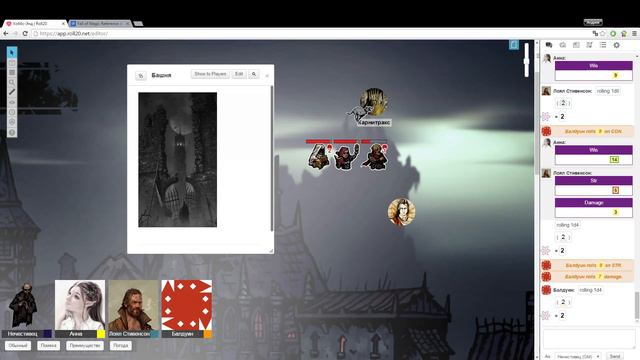
Task: Open the Turn Tracker clock tool
Action: click(12, 112)
